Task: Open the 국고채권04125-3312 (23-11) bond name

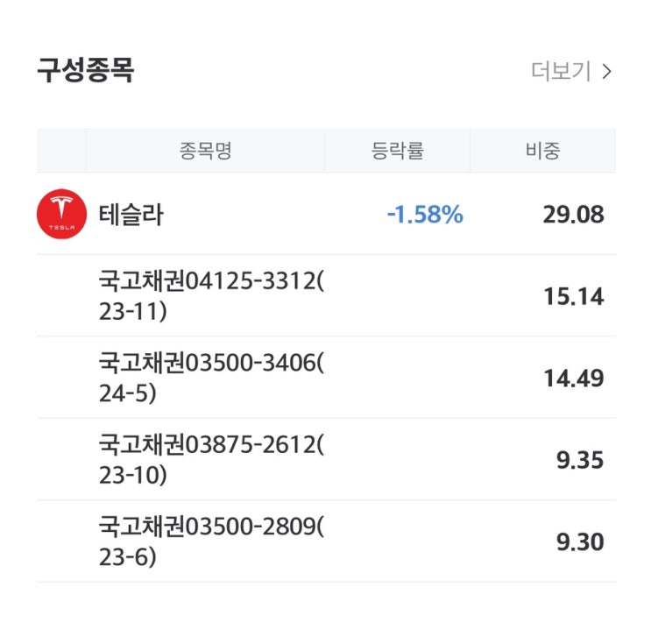Action: coord(211,296)
